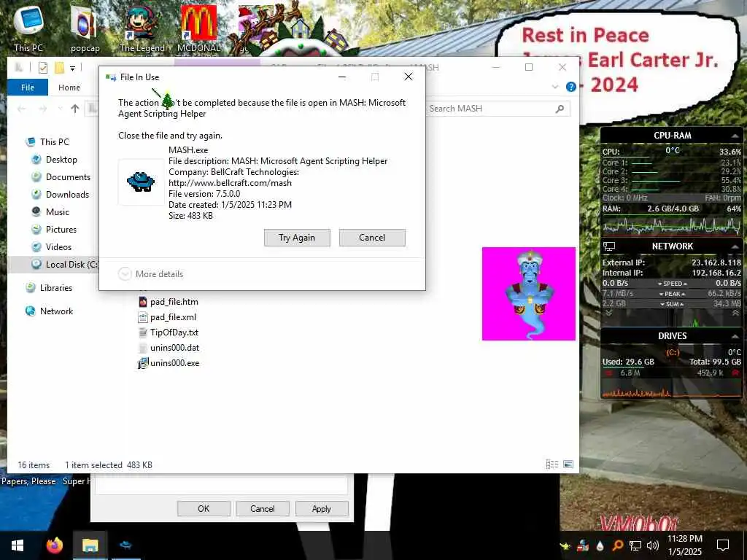Collapse the CPU-RAM gadget section
This screenshot has width=747, height=560.
coord(735,136)
